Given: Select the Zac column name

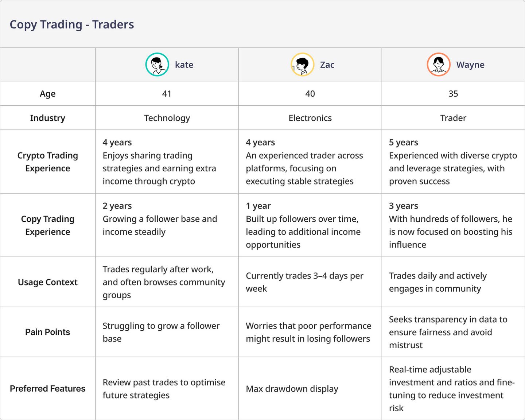Looking at the screenshot, I should pyautogui.click(x=327, y=65).
